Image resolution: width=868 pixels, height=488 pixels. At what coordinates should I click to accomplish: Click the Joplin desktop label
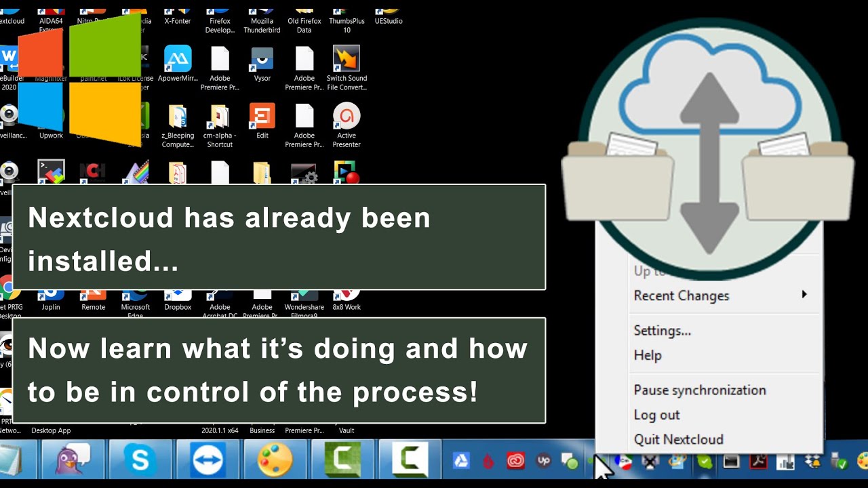coord(51,307)
